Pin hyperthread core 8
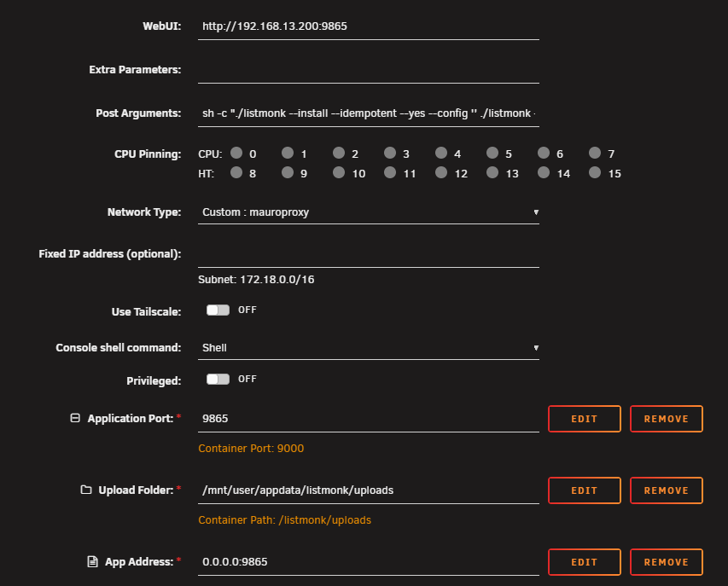The height and width of the screenshot is (586, 728). click(x=236, y=172)
